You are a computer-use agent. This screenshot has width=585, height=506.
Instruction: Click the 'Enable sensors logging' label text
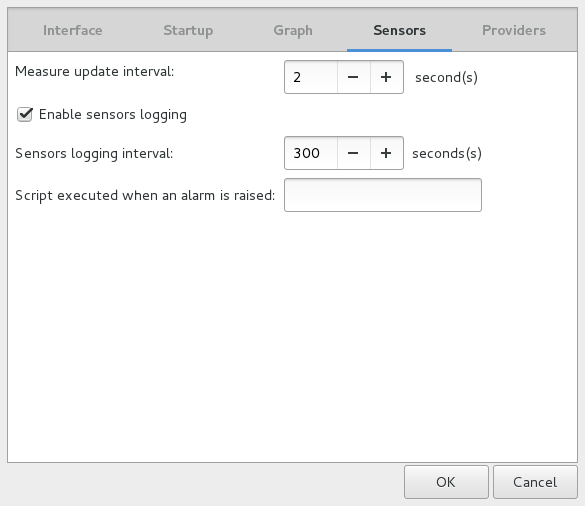[113, 115]
